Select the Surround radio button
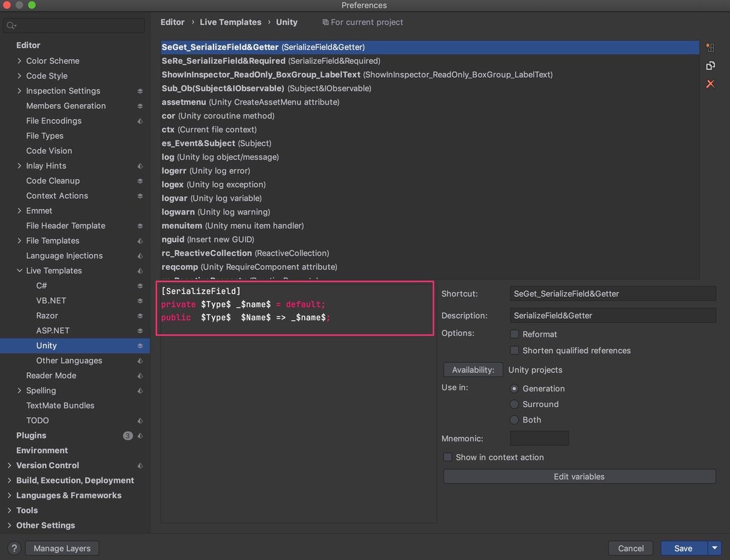The image size is (730, 560). tap(515, 404)
